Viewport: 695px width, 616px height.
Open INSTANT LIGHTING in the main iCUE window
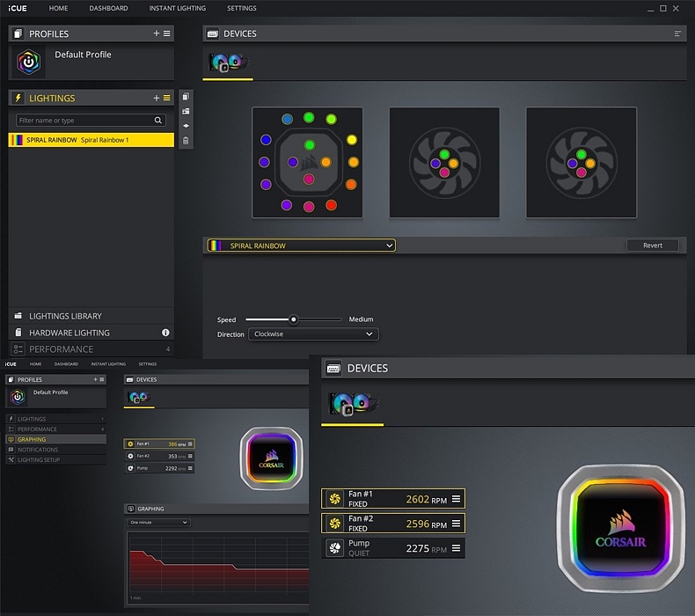click(x=178, y=8)
